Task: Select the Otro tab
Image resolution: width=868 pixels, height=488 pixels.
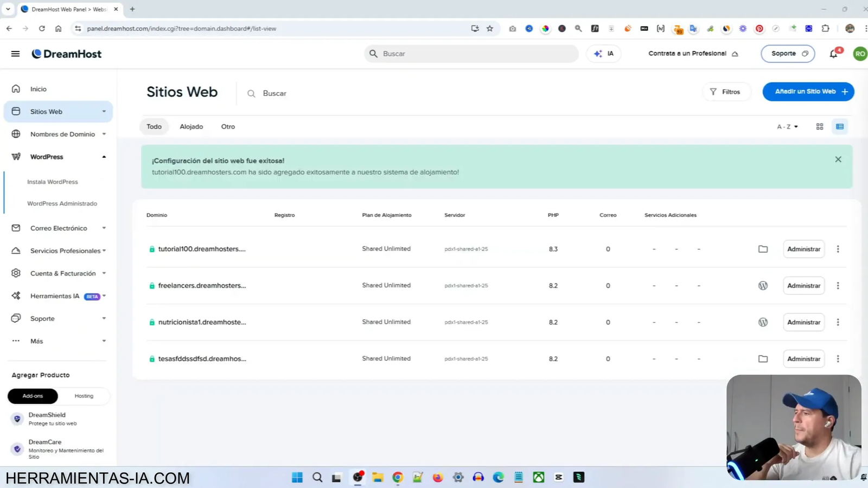Action: pyautogui.click(x=228, y=126)
